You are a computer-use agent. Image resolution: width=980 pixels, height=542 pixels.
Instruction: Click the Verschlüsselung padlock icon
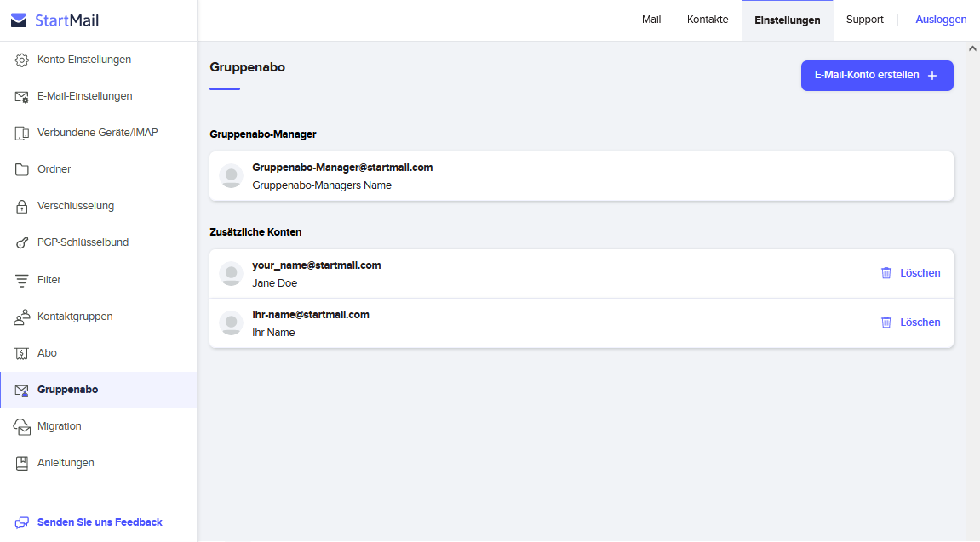point(22,206)
